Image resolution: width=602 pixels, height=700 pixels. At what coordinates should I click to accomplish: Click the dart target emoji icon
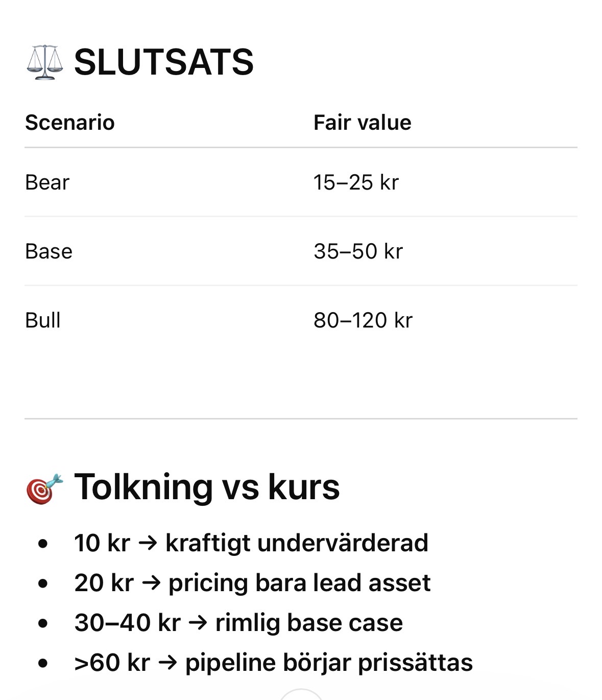click(x=45, y=488)
